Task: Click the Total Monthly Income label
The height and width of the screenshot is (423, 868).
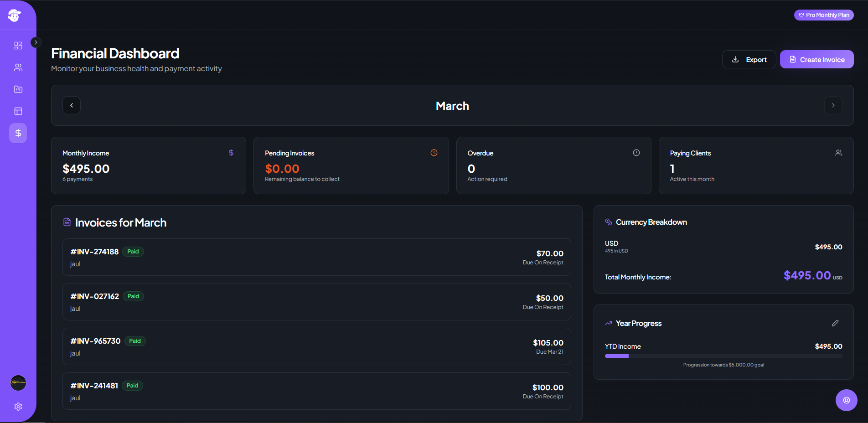Action: click(638, 277)
